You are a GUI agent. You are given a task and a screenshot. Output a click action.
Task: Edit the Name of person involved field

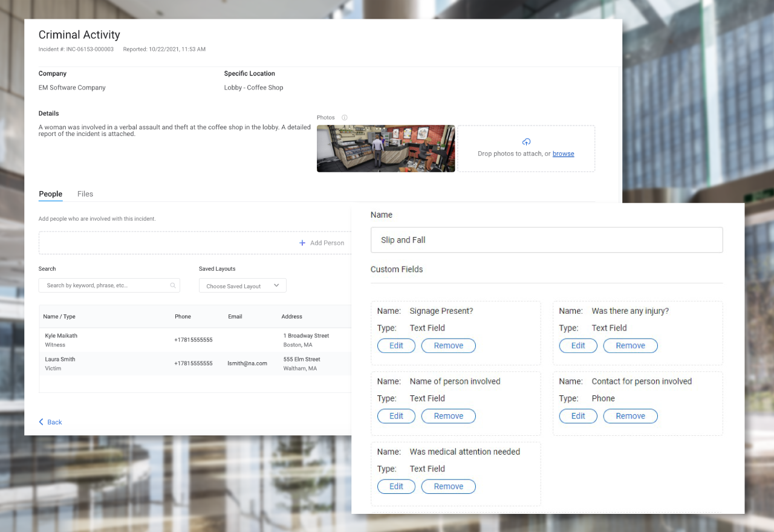point(396,416)
